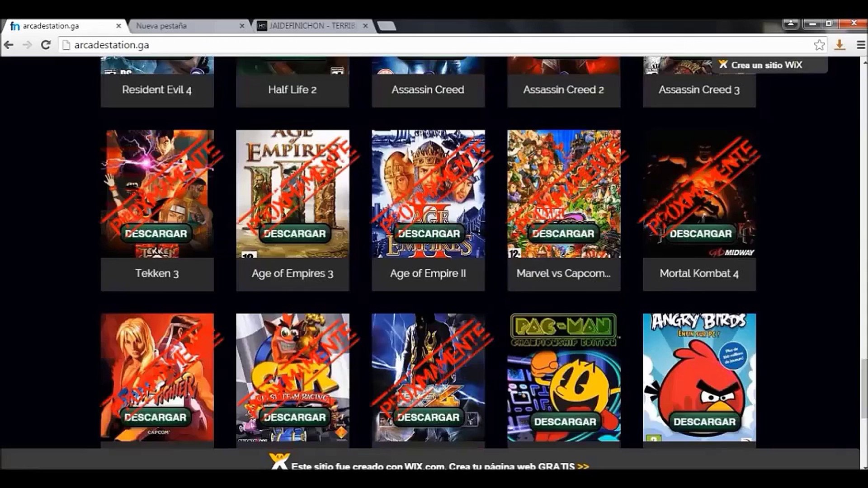
Task: Click the new tab button
Action: pyautogui.click(x=387, y=26)
